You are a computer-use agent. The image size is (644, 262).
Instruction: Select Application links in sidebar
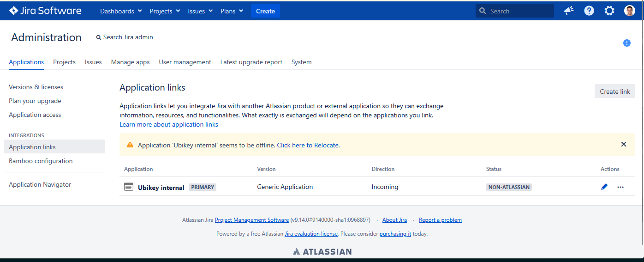54,146
